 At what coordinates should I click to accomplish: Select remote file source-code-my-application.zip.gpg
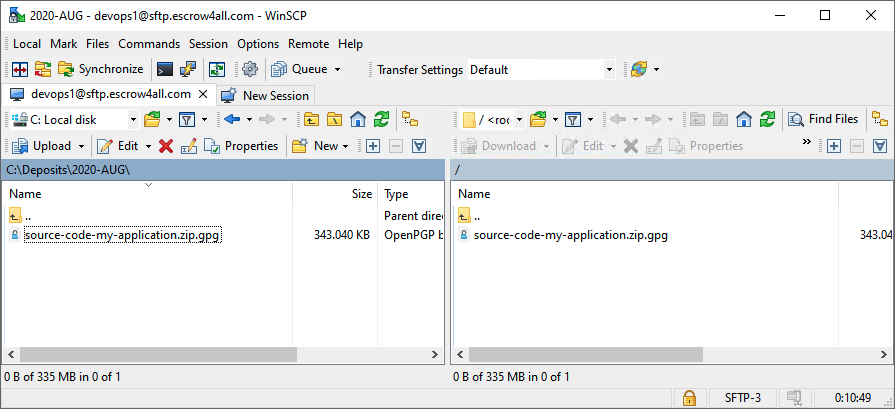[571, 235]
